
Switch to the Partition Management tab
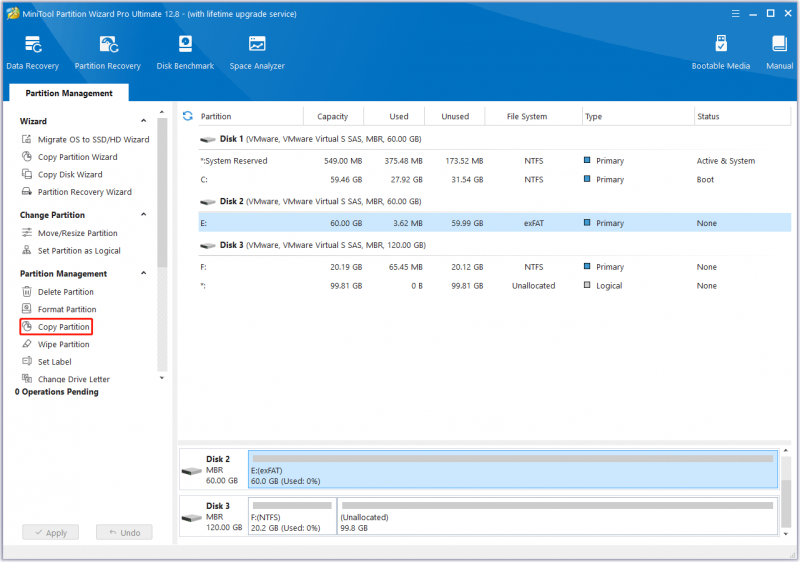69,93
